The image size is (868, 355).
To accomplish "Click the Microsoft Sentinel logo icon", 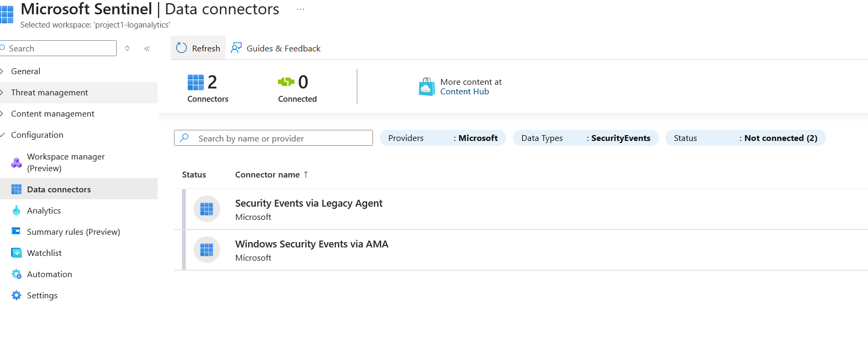I will (6, 15).
